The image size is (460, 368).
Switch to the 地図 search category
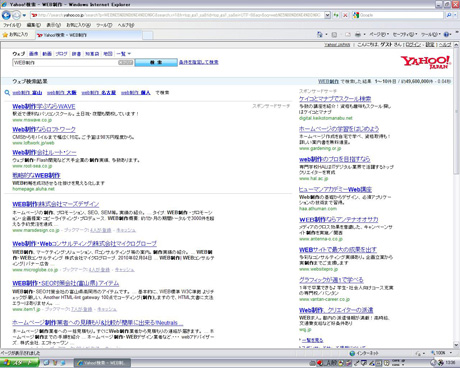[108, 54]
